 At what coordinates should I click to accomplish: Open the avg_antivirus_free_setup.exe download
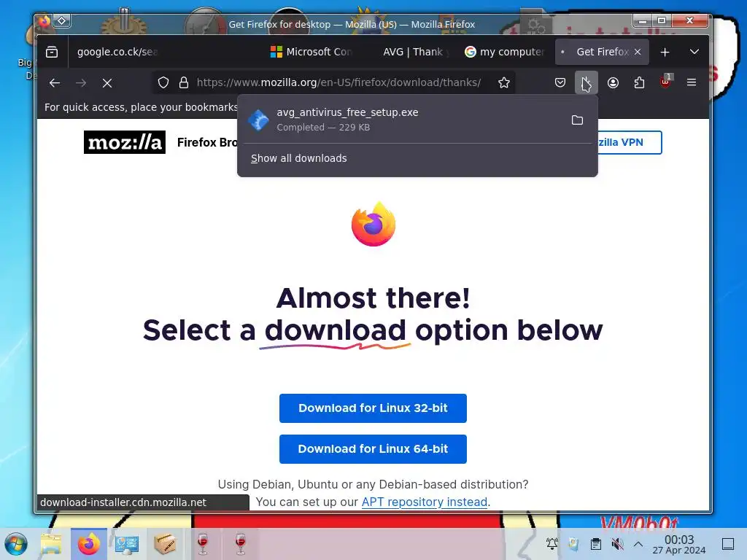pos(403,120)
